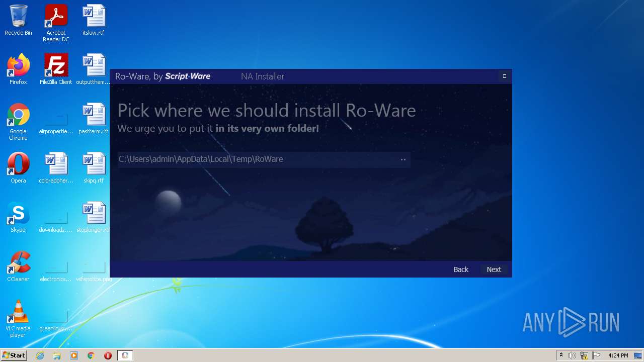Open Internet Explorer from taskbar
The height and width of the screenshot is (362, 644).
(40, 355)
